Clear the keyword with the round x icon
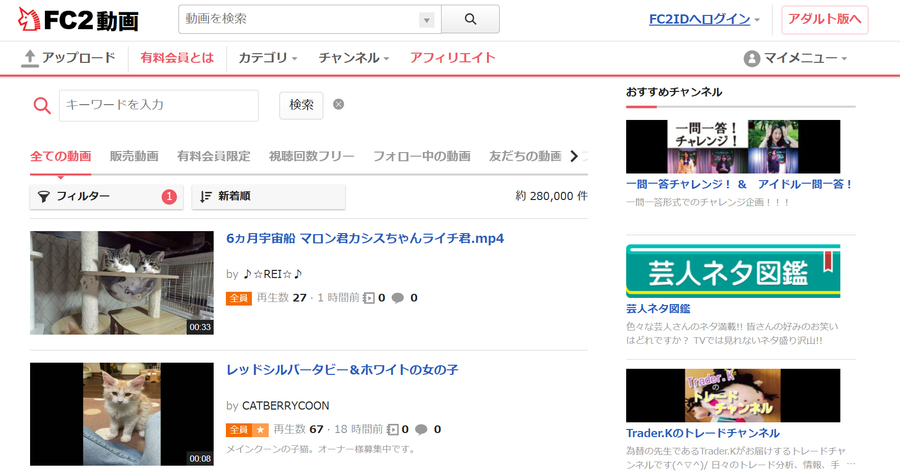900x476 pixels. coord(339,105)
